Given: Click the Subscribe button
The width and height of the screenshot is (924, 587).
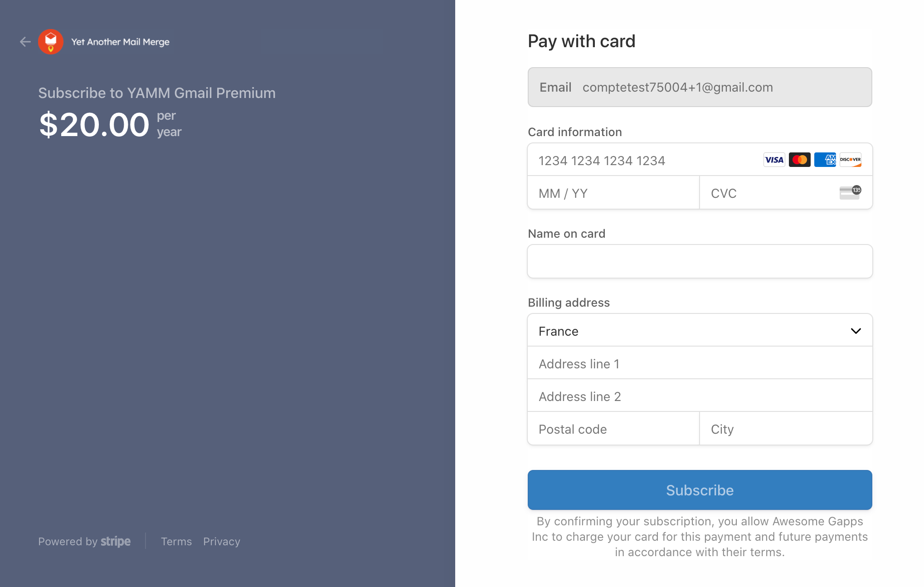Looking at the screenshot, I should pyautogui.click(x=700, y=490).
